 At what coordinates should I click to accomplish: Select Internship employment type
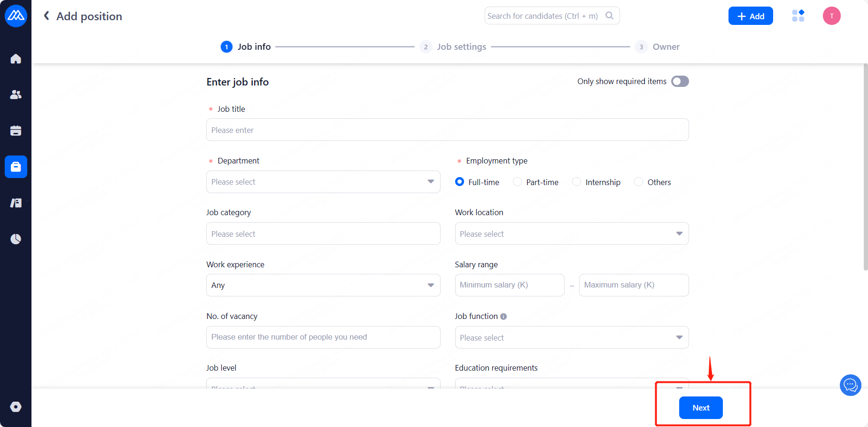[577, 182]
